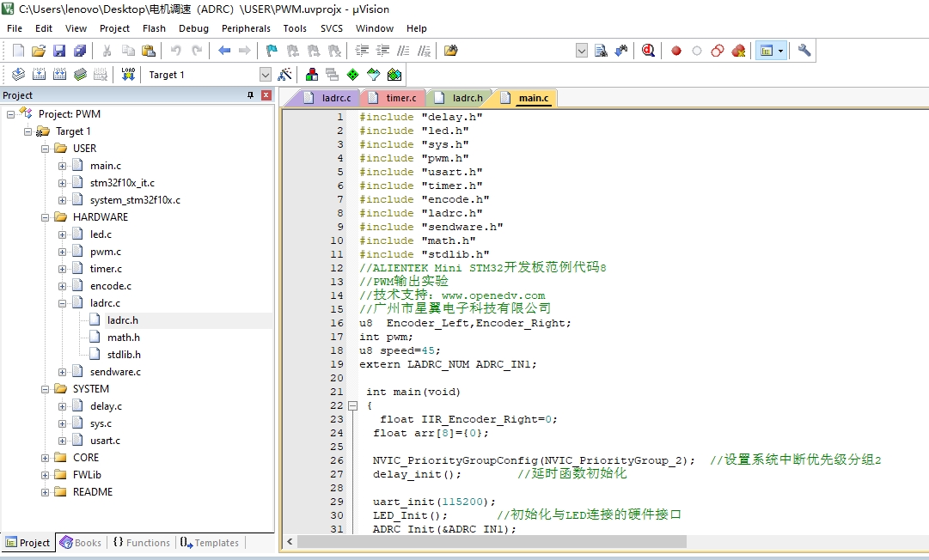The image size is (929, 560).
Task: Open the Find in Files icon
Action: click(x=451, y=51)
